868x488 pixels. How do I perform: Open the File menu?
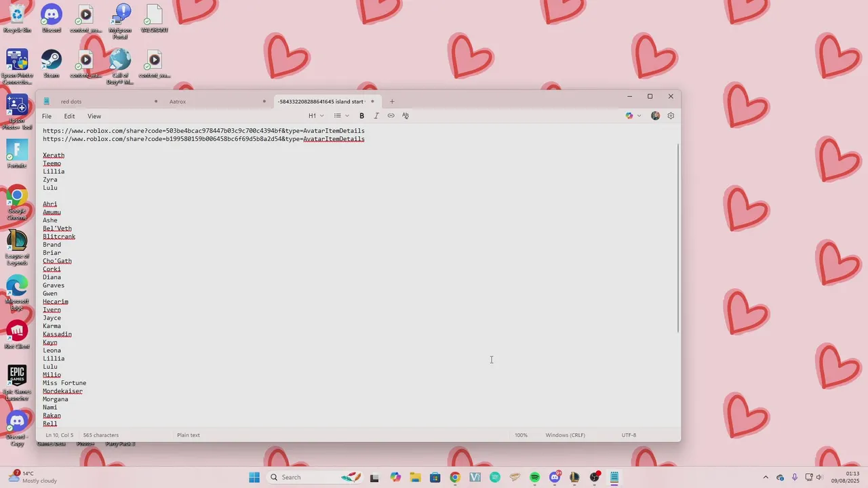click(x=47, y=116)
